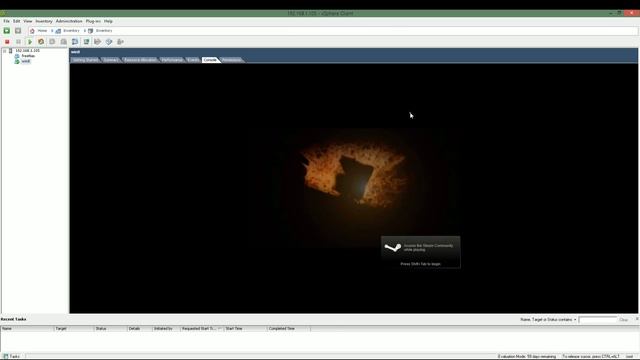This screenshot has height=360, width=640.
Task: Open the Snapshot Manager icon
Action: (75, 42)
